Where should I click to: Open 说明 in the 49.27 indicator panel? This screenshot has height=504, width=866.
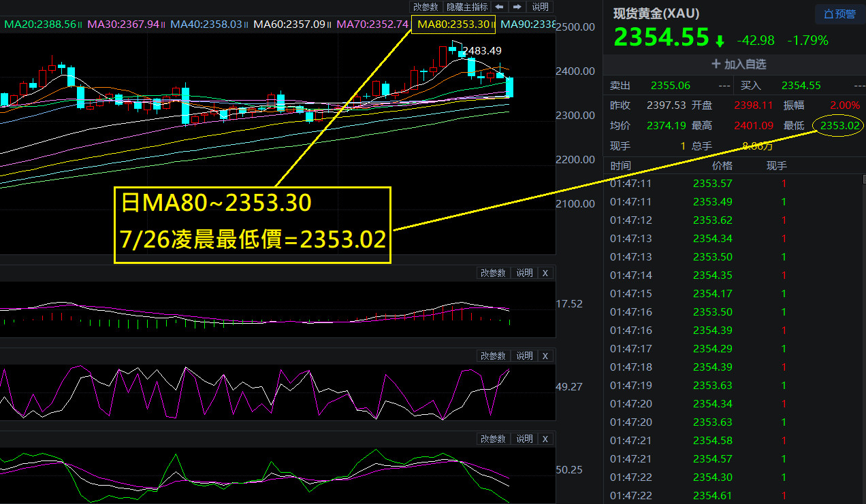coord(524,356)
